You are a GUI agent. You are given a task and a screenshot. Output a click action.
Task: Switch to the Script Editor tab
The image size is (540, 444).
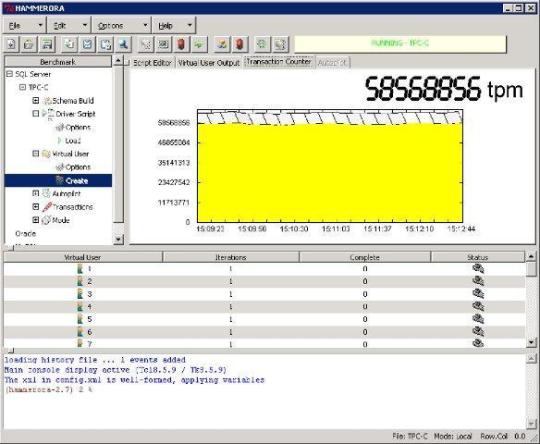pyautogui.click(x=152, y=63)
